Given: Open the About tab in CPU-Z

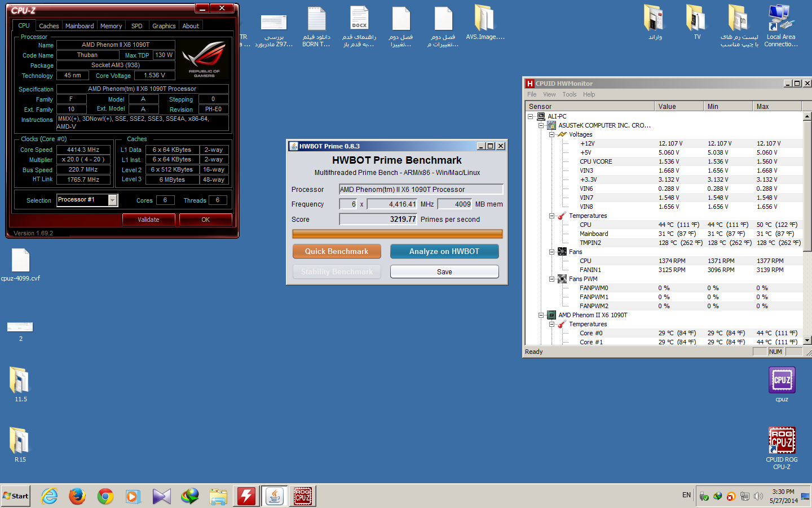Looking at the screenshot, I should [191, 26].
